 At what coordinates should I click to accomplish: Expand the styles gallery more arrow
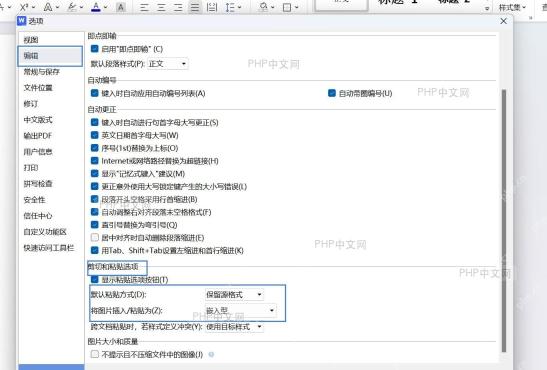(x=487, y=8)
